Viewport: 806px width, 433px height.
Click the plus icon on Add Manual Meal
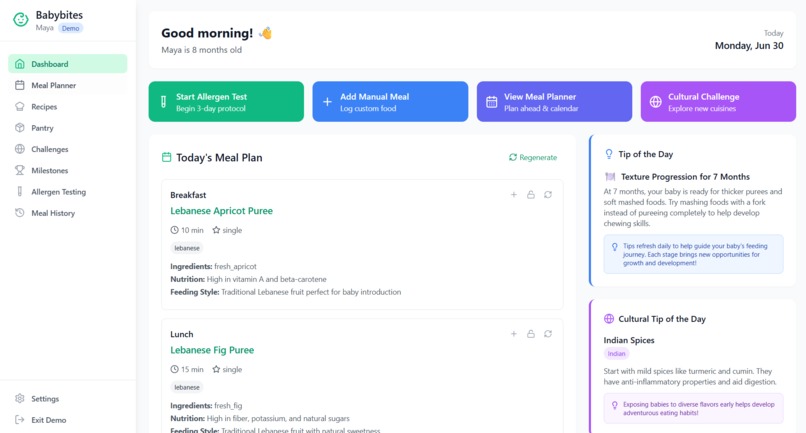tap(327, 102)
